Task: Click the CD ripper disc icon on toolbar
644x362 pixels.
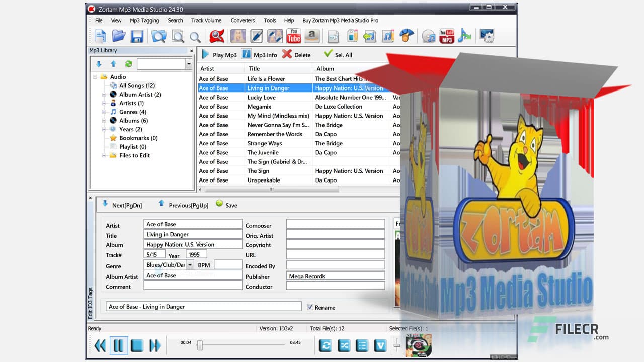Action: tap(428, 36)
